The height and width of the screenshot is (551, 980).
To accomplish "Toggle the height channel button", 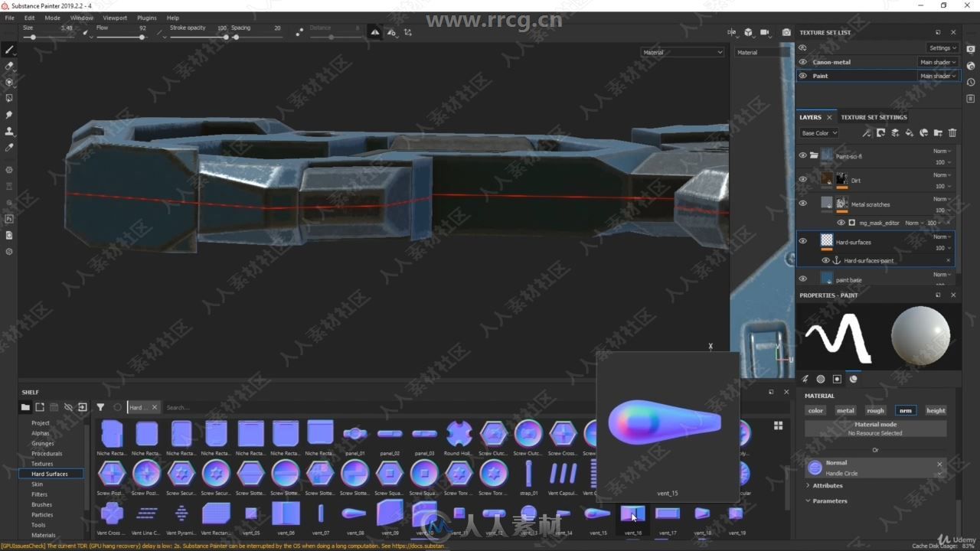I will click(x=936, y=410).
